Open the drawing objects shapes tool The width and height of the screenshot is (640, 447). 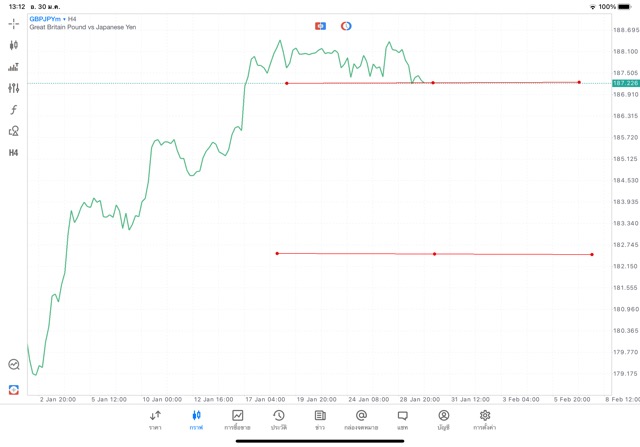pyautogui.click(x=13, y=131)
